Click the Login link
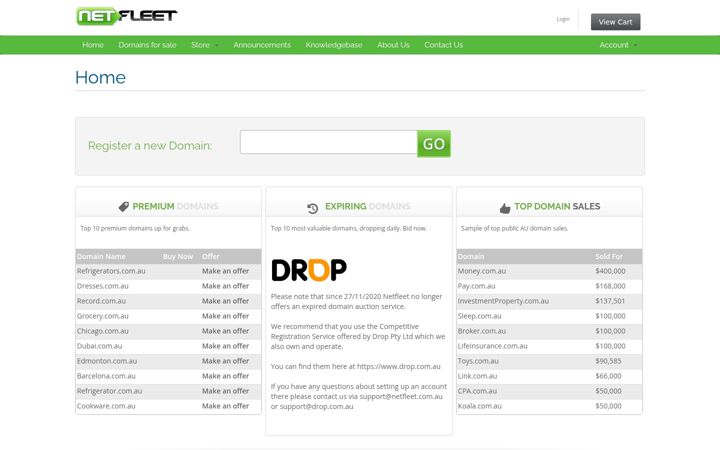Viewport: 720px width, 450px height. tap(563, 19)
